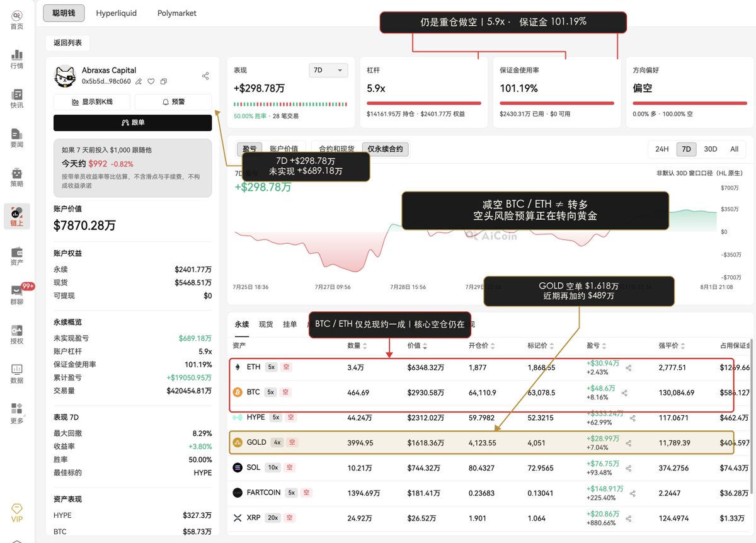
Task: Click the SOL coin icon in the table
Action: 238,467
